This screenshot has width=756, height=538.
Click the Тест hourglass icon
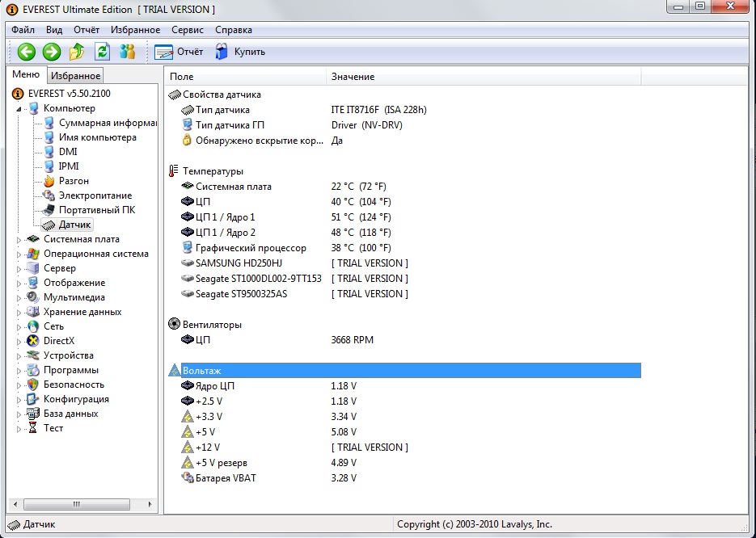33,428
